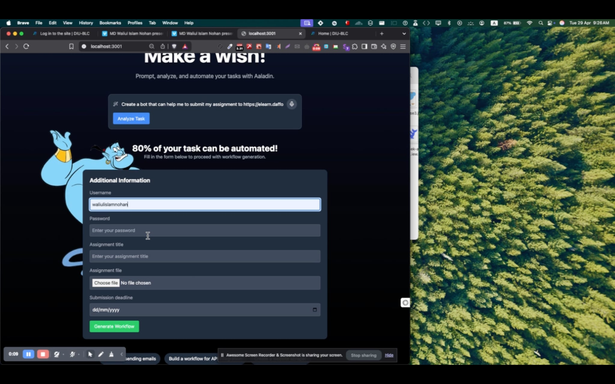Close the localhost:3001 tab
615x384 pixels.
pyautogui.click(x=300, y=34)
